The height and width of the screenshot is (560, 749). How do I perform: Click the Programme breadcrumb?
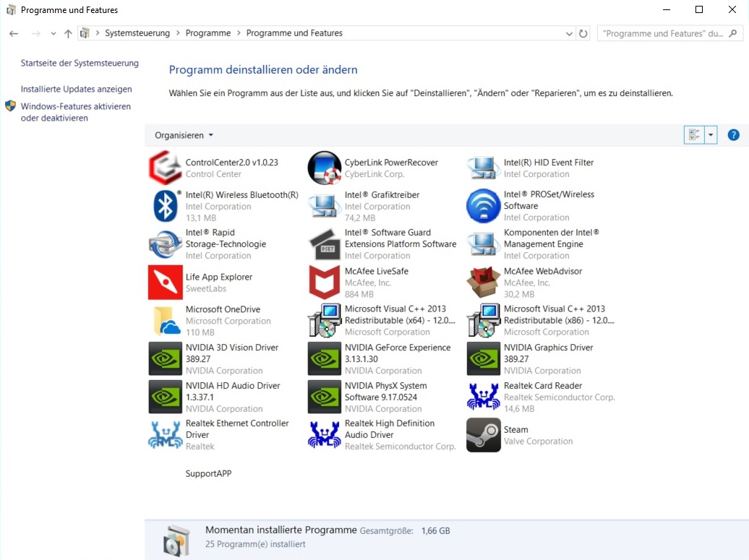click(x=207, y=33)
